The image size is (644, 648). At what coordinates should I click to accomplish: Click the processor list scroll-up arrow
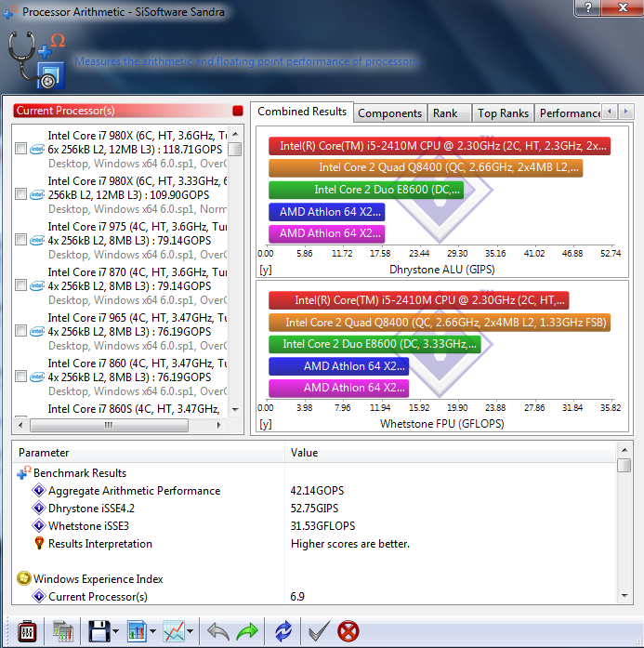235,134
